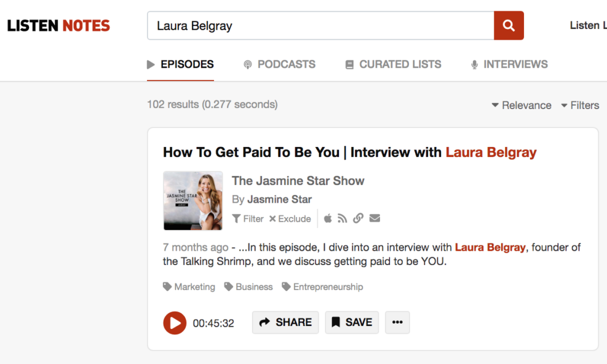
Task: Open the Jasmine Star Show cover thumbnail
Action: pyautogui.click(x=193, y=201)
